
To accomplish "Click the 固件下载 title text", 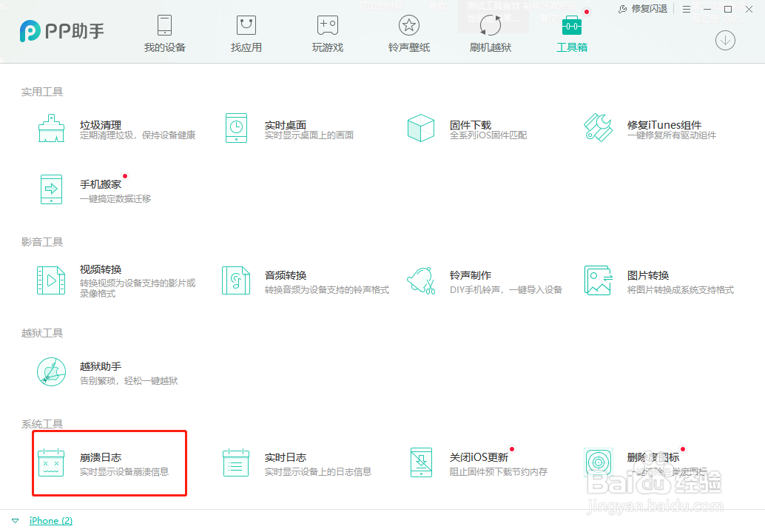I will [x=471, y=125].
